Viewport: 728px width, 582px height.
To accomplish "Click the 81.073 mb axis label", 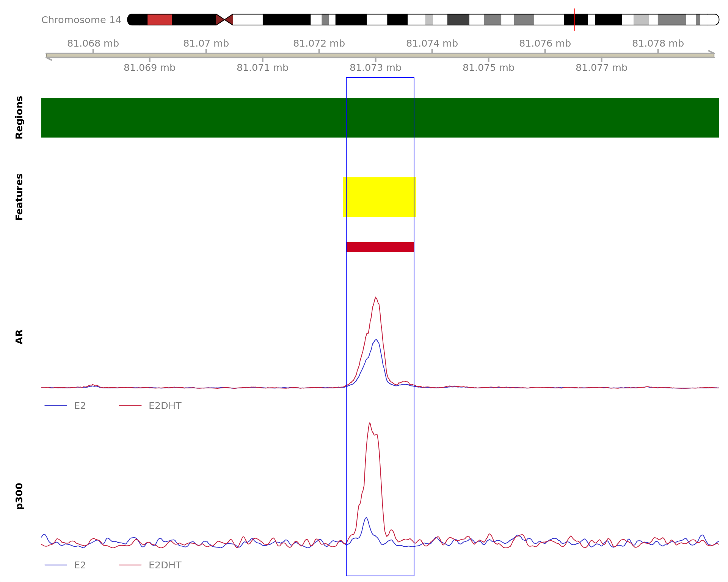I will click(x=375, y=68).
